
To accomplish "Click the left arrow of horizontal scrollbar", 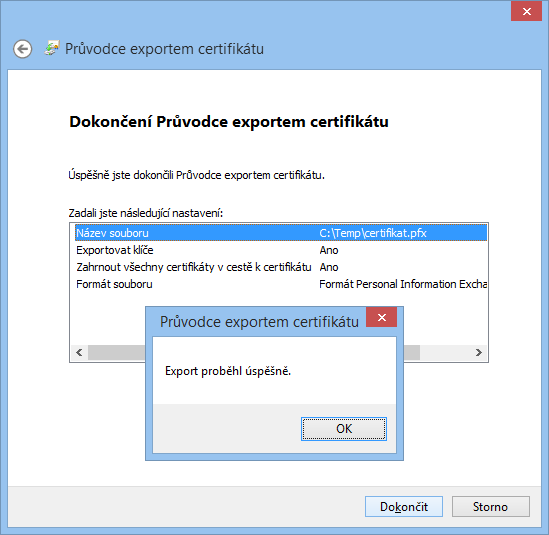I will click(x=79, y=352).
